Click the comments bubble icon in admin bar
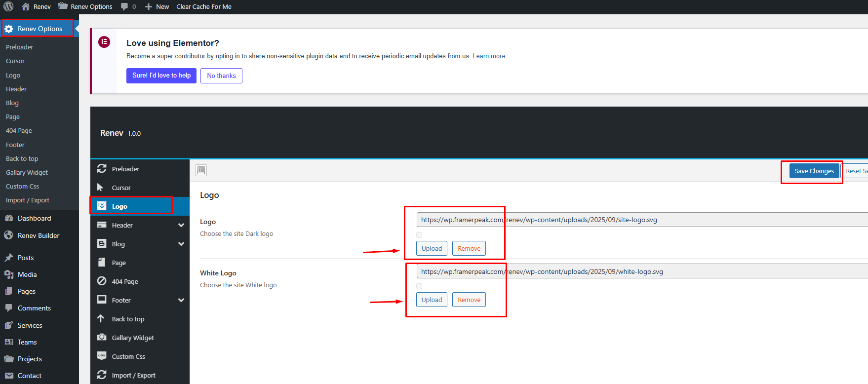Image resolution: width=868 pixels, height=384 pixels. click(124, 6)
